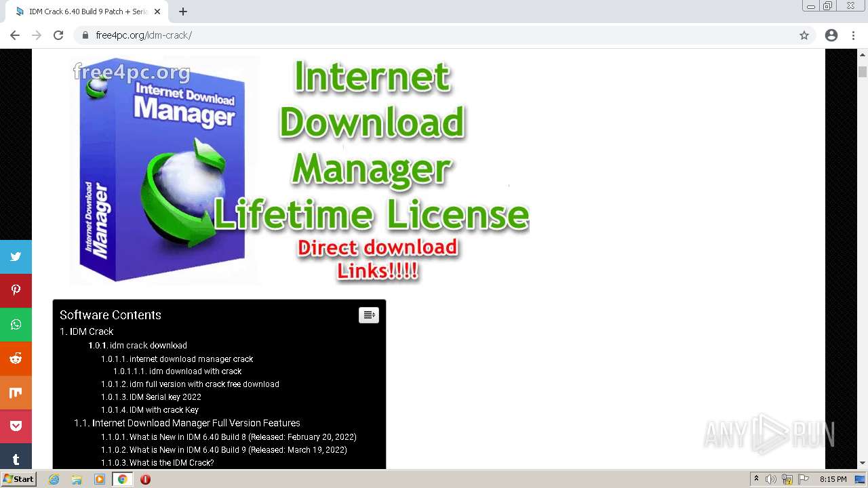Viewport: 868px width, 488px height.
Task: Open the media player taskbar icon
Action: [100, 479]
